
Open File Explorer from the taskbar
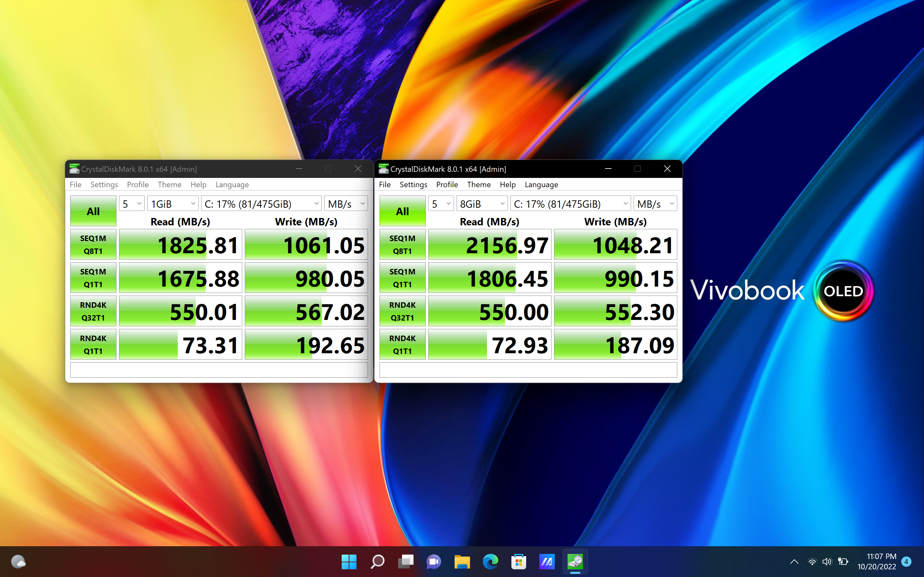pyautogui.click(x=462, y=561)
